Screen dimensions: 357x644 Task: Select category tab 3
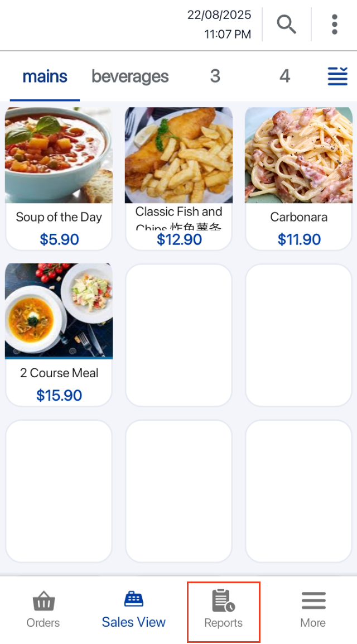click(215, 76)
